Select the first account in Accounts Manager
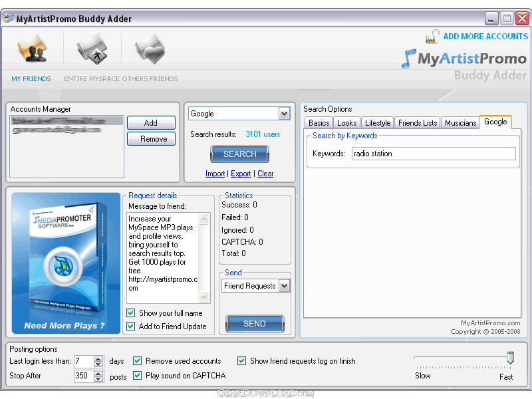532x399 pixels. [x=66, y=120]
